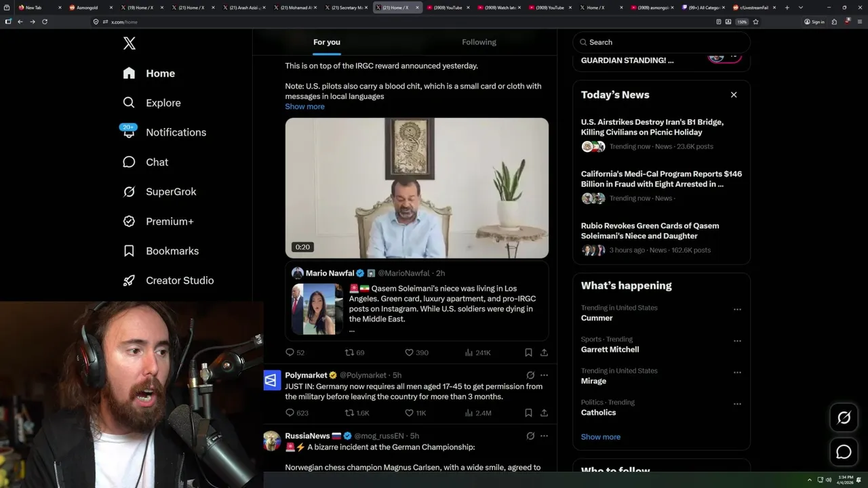
Task: Open more options on the RussiaNews post
Action: tap(544, 436)
